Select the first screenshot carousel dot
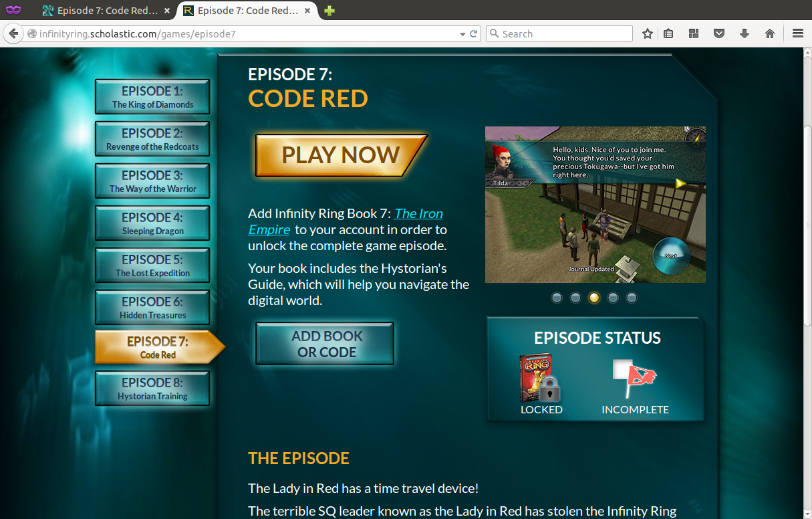This screenshot has height=519, width=812. (557, 298)
